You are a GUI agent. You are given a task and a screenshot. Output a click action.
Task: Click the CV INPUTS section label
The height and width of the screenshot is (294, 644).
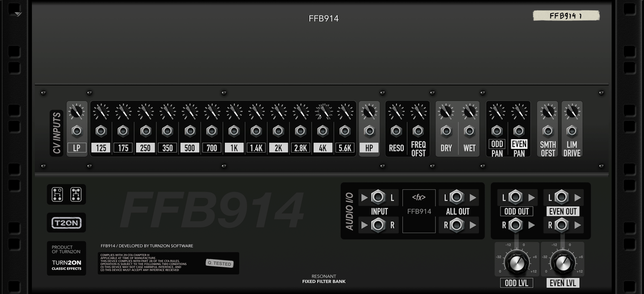[x=57, y=133]
